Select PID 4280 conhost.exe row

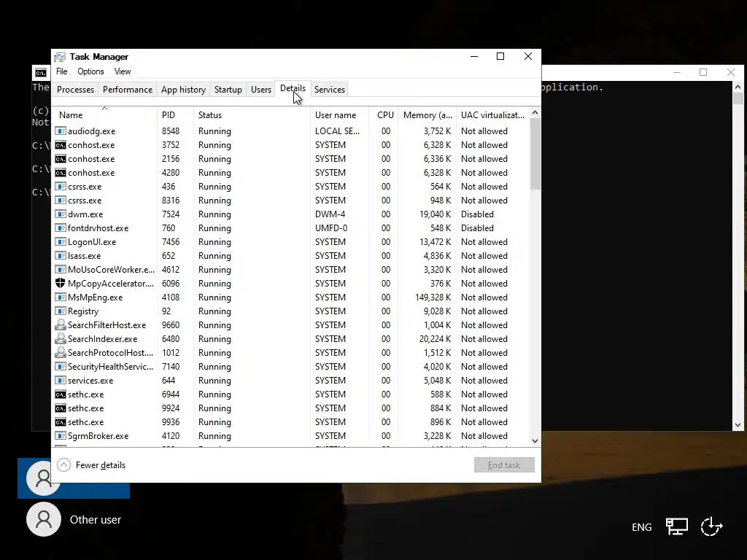click(290, 173)
